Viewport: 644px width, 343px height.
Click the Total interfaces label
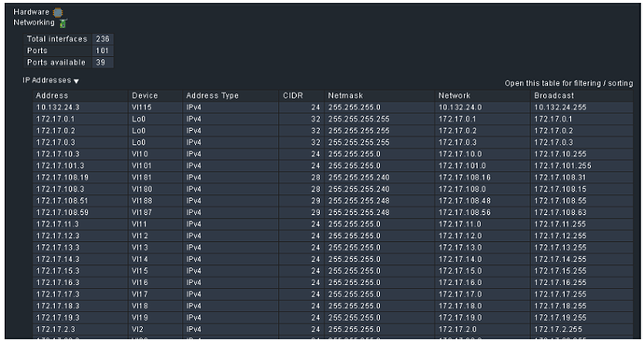[57, 39]
